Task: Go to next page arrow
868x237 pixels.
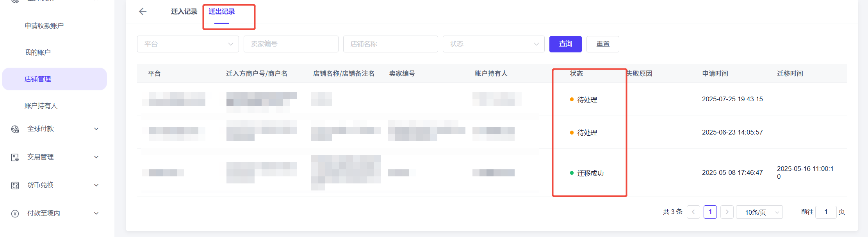Action: coord(727,212)
